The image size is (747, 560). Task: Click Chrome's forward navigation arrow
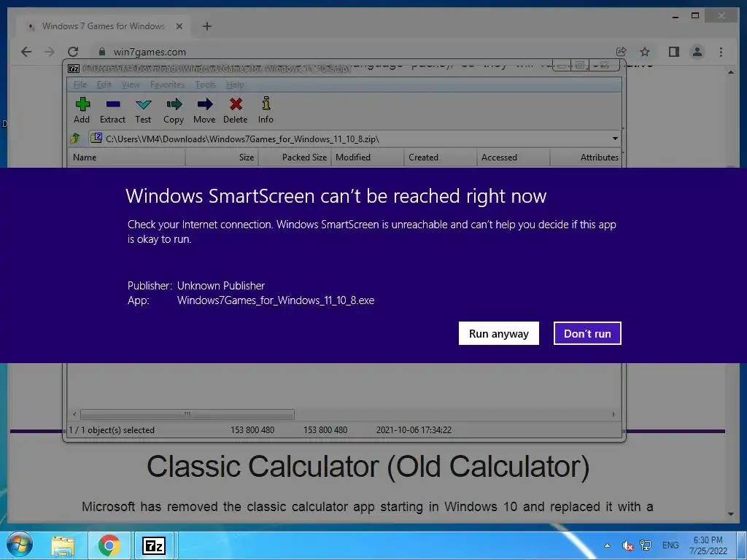pyautogui.click(x=49, y=52)
